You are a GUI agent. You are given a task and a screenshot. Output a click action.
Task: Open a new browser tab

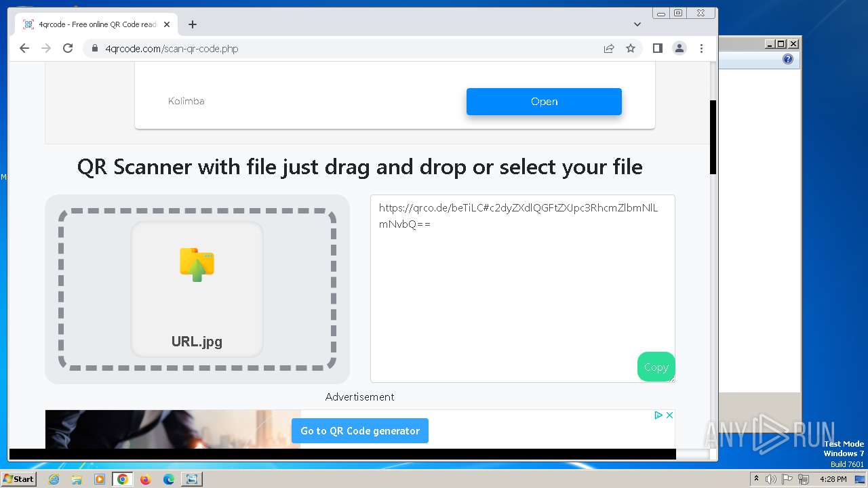point(193,24)
